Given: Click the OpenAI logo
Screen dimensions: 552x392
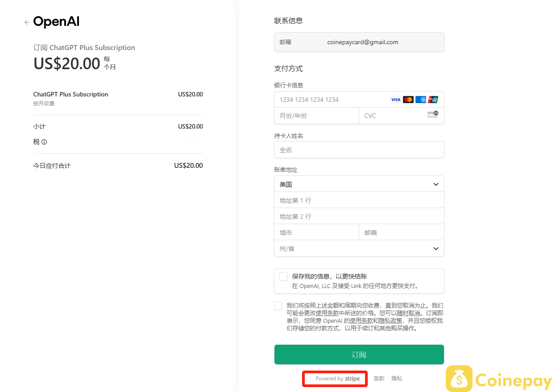Looking at the screenshot, I should coord(56,22).
